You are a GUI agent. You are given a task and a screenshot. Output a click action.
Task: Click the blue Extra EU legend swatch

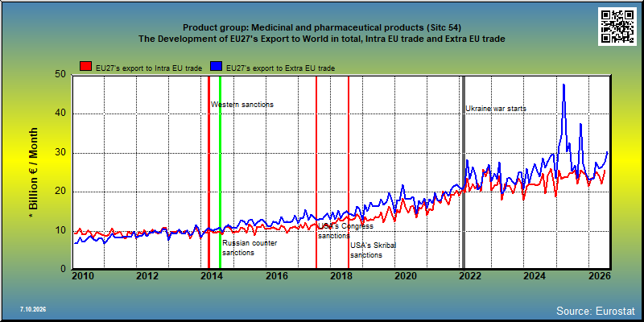point(216,67)
